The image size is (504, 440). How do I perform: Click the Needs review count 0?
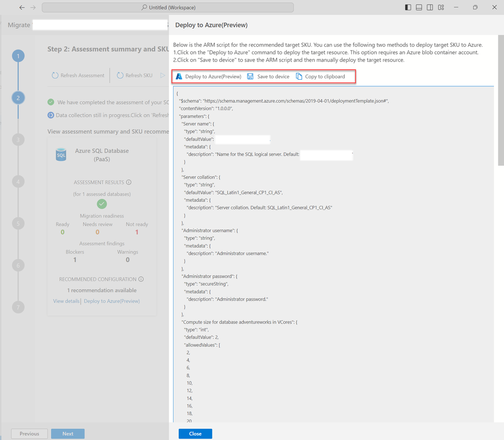click(97, 232)
